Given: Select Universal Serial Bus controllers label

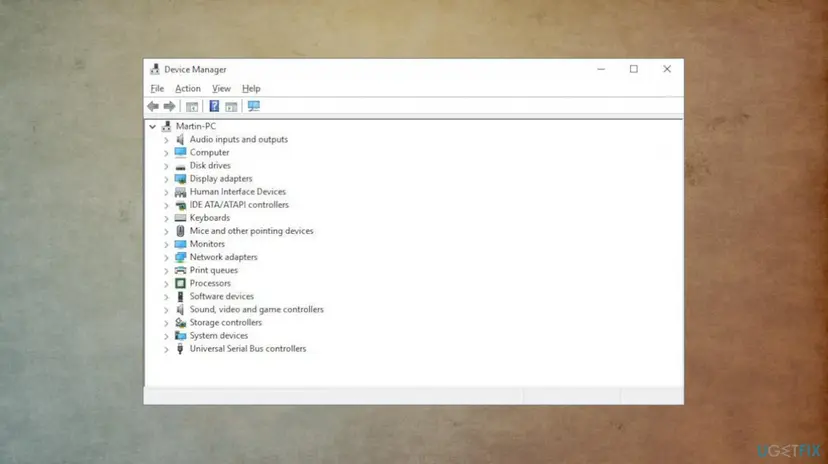Looking at the screenshot, I should tap(248, 348).
